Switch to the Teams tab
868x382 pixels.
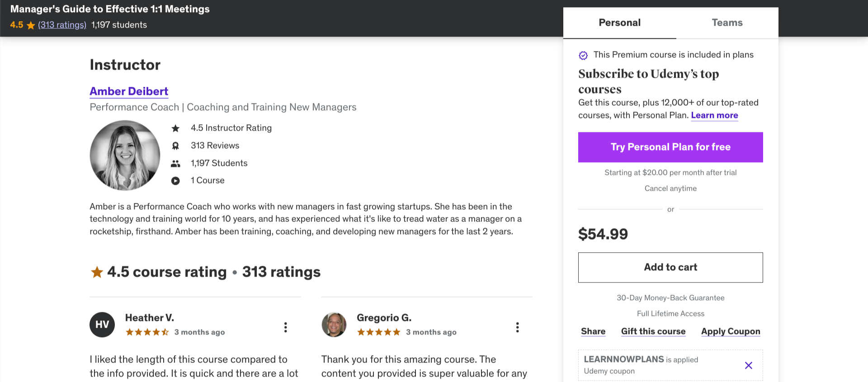(727, 23)
